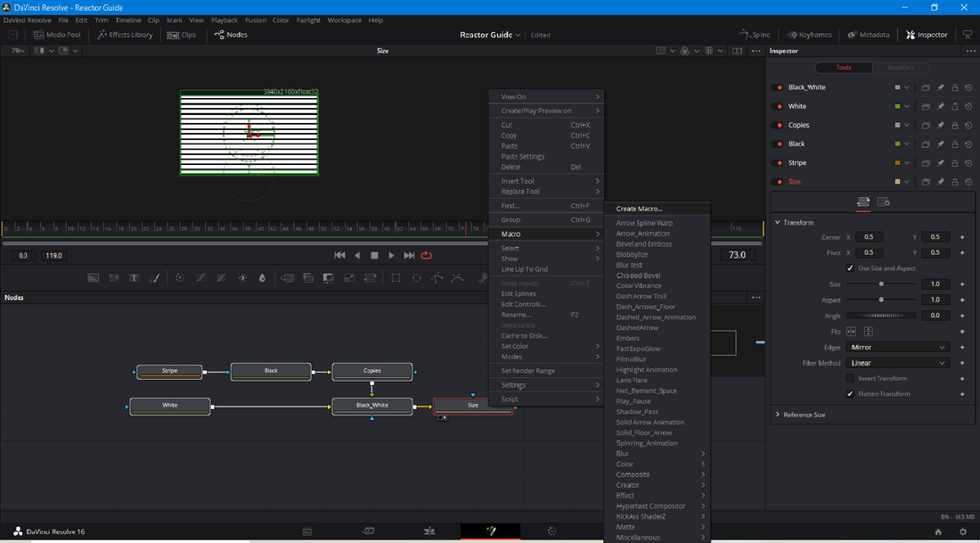
Task: Select the Text tool in the toolbar
Action: pyautogui.click(x=135, y=278)
